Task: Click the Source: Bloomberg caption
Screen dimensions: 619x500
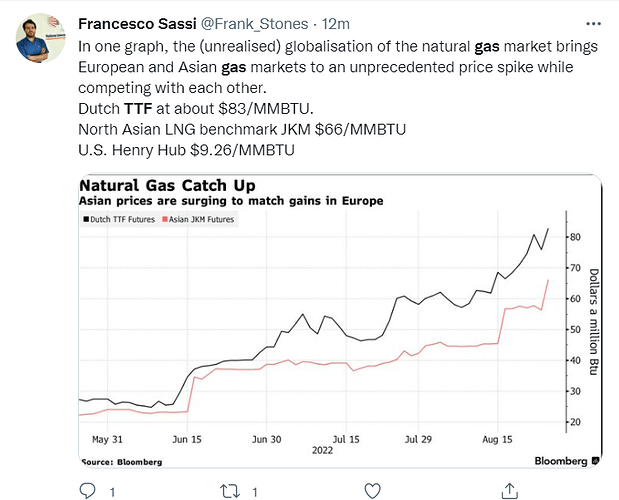Action: (122, 462)
